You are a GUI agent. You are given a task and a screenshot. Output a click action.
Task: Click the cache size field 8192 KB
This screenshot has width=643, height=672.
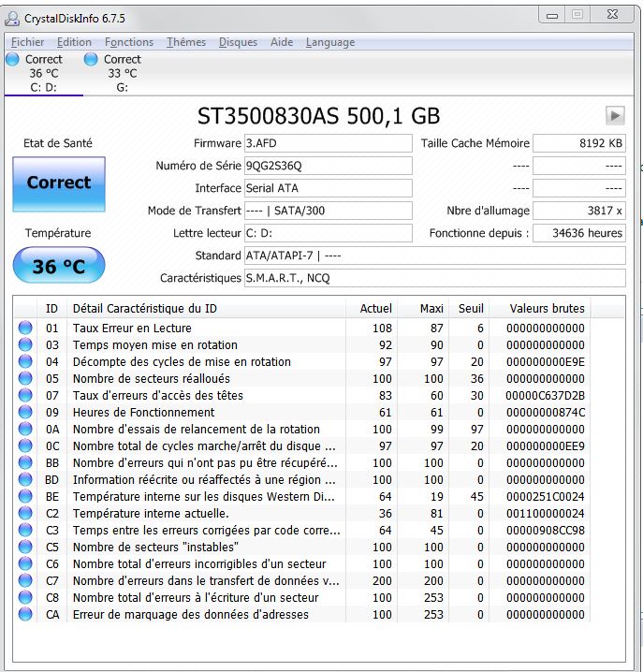click(579, 143)
